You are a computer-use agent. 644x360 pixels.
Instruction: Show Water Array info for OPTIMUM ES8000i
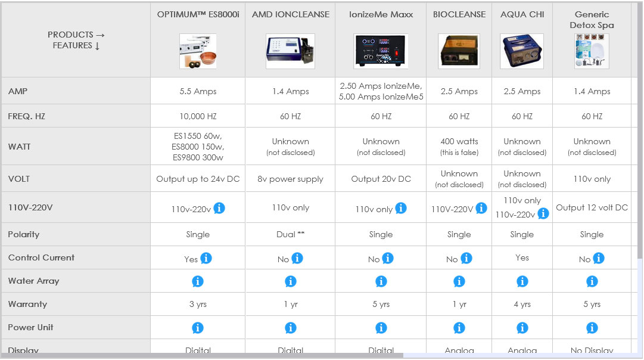pos(198,281)
